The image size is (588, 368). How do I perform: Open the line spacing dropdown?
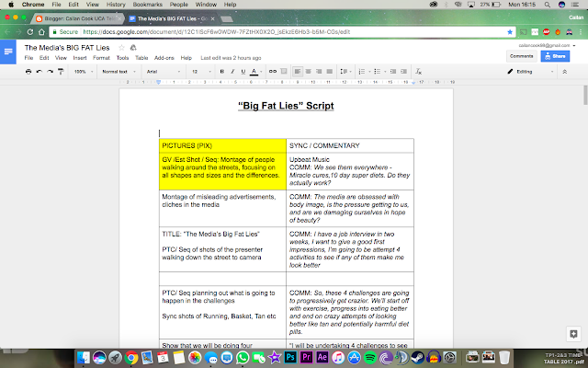pos(345,72)
